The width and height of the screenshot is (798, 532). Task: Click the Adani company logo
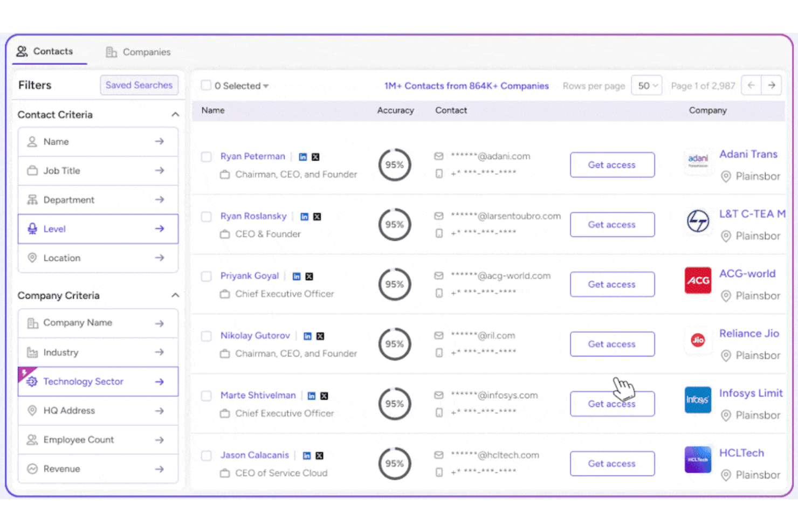coord(698,161)
